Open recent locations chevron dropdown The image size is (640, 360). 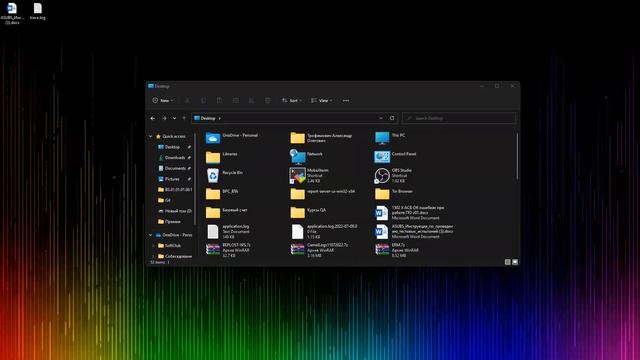(174, 118)
